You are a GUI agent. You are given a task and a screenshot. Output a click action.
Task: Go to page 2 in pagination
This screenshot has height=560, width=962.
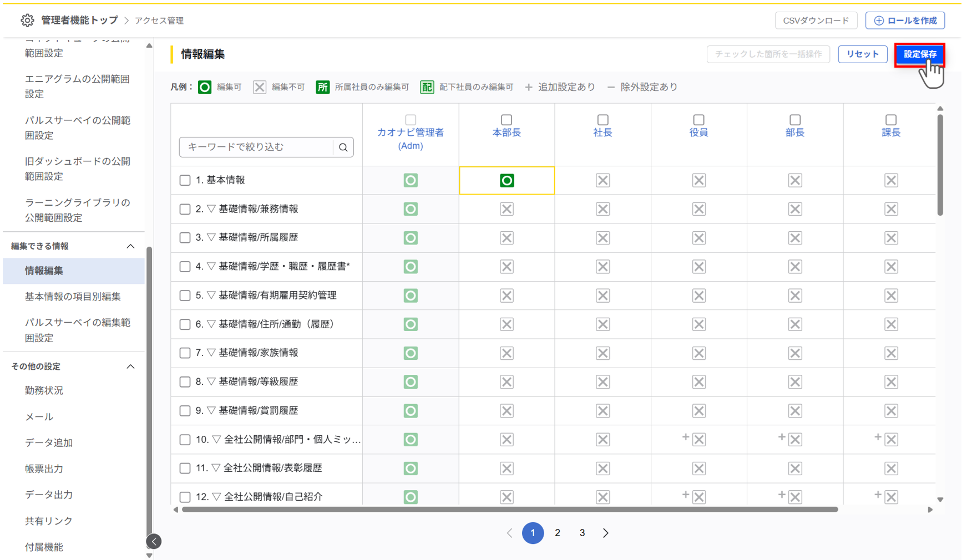click(x=558, y=533)
